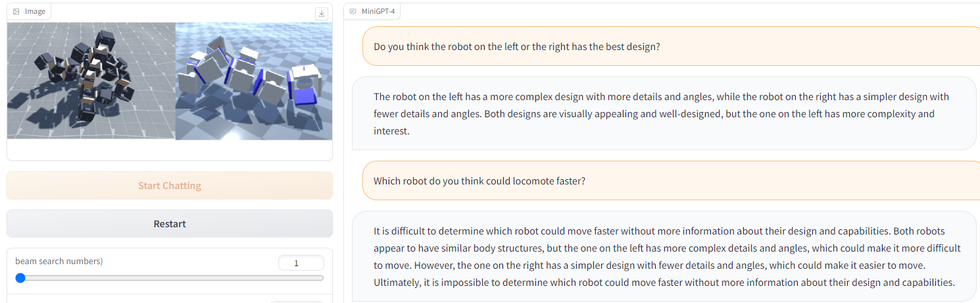Click the MiniGPT-4 chatbot label text
The width and height of the screenshot is (980, 303).
click(x=378, y=11)
